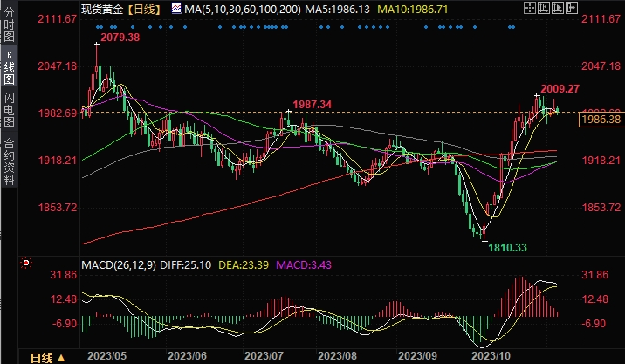
Task: Click the MACD(26,12,9) indicator label
Action: click(x=119, y=265)
